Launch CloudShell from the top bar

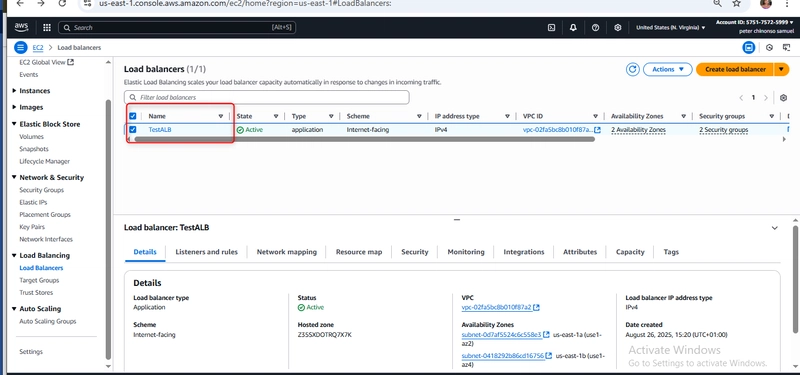pos(552,28)
